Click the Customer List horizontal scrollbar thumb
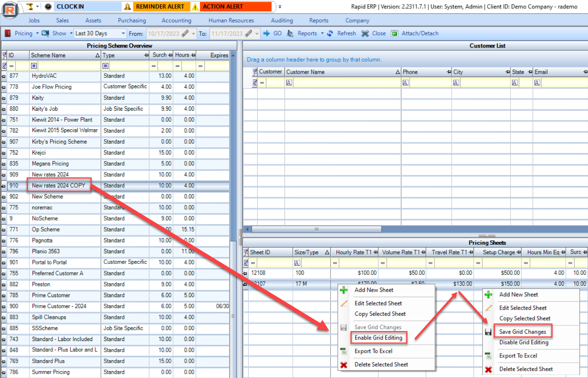This screenshot has height=378, width=588. (x=317, y=229)
